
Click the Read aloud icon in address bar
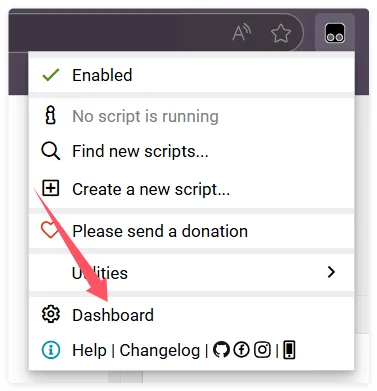(242, 33)
